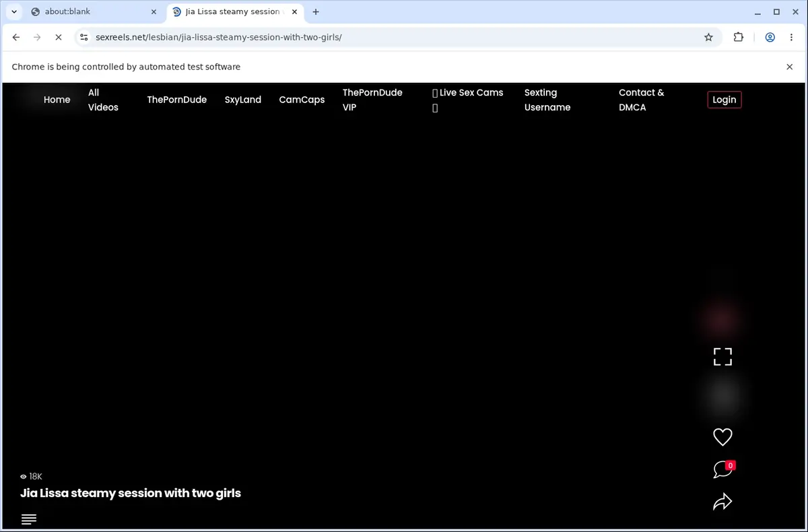Click the fullscreen icon on the video
This screenshot has width=808, height=532.
[x=722, y=357]
